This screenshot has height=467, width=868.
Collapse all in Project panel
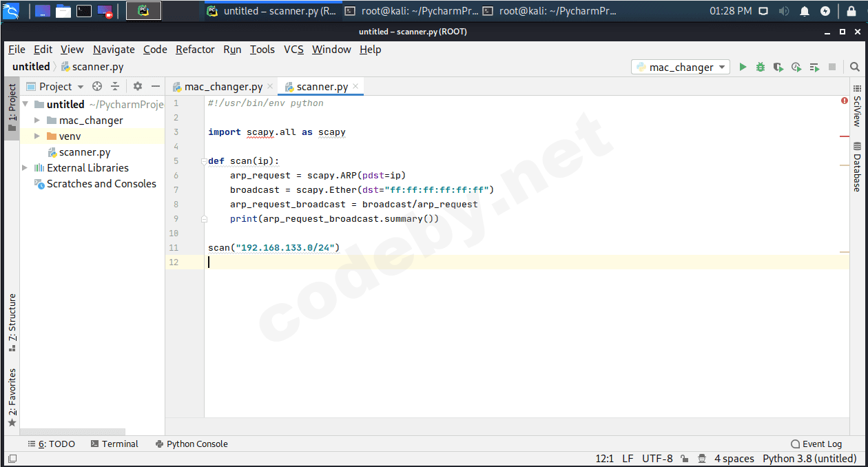pos(115,86)
